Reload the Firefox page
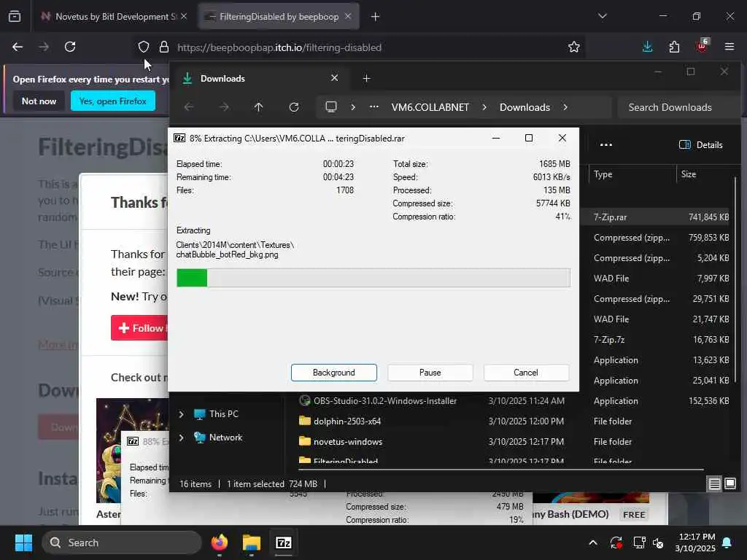 70,47
